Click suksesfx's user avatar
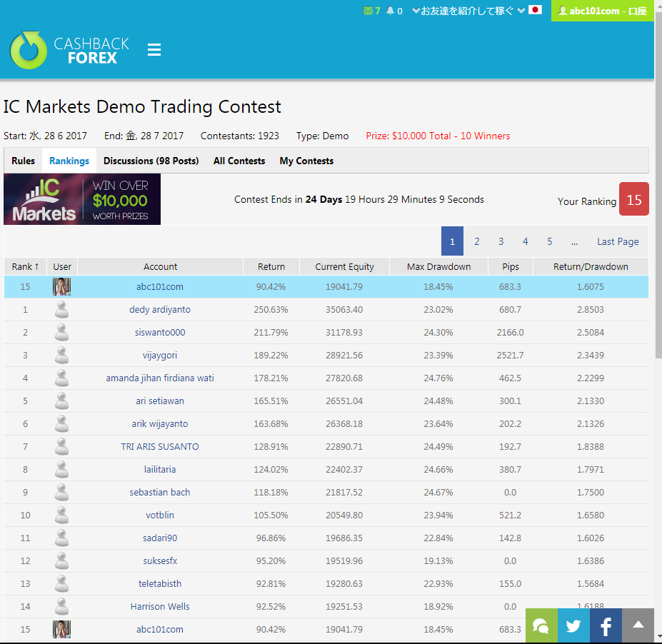662x644 pixels. click(61, 560)
